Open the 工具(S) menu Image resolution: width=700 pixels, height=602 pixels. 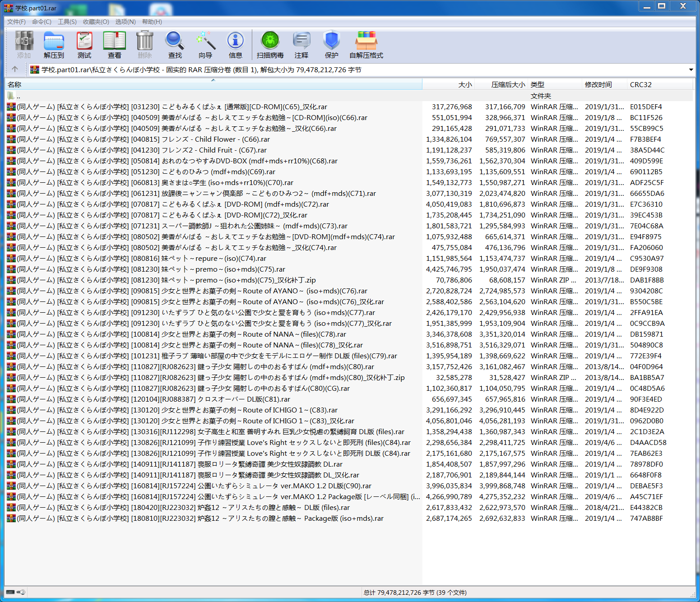coord(67,22)
